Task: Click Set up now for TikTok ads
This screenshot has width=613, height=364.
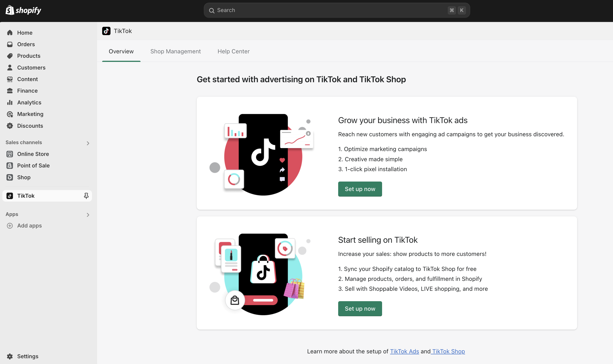Action: point(360,189)
